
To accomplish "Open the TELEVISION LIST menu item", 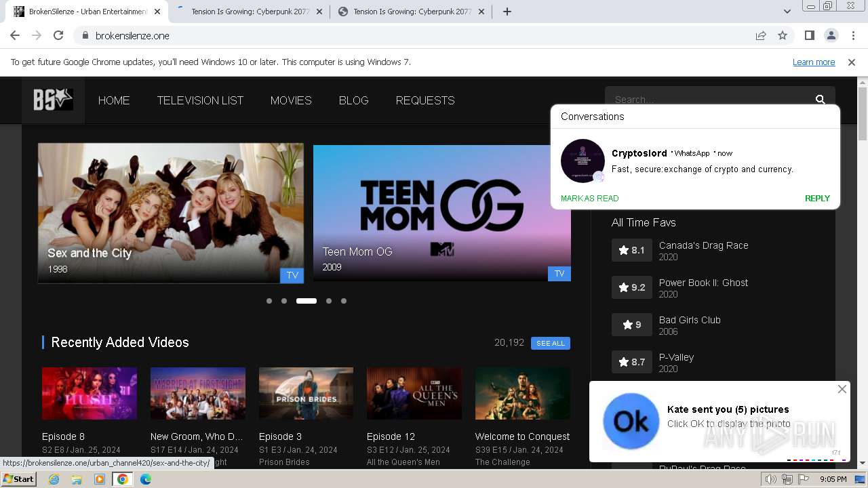I will [200, 100].
